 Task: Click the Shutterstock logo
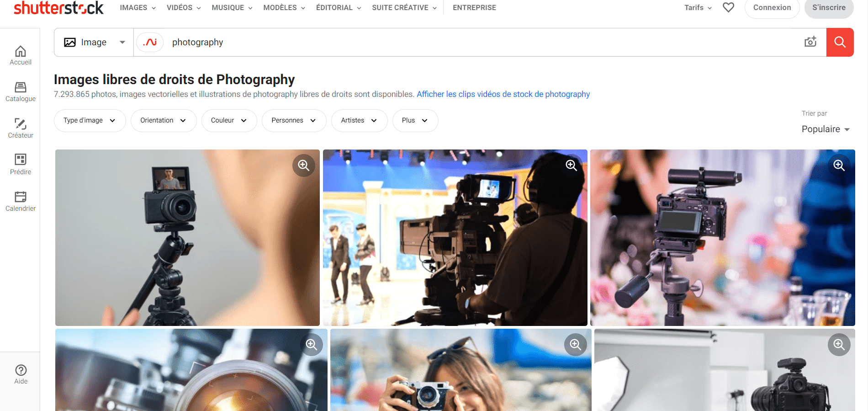click(58, 7)
